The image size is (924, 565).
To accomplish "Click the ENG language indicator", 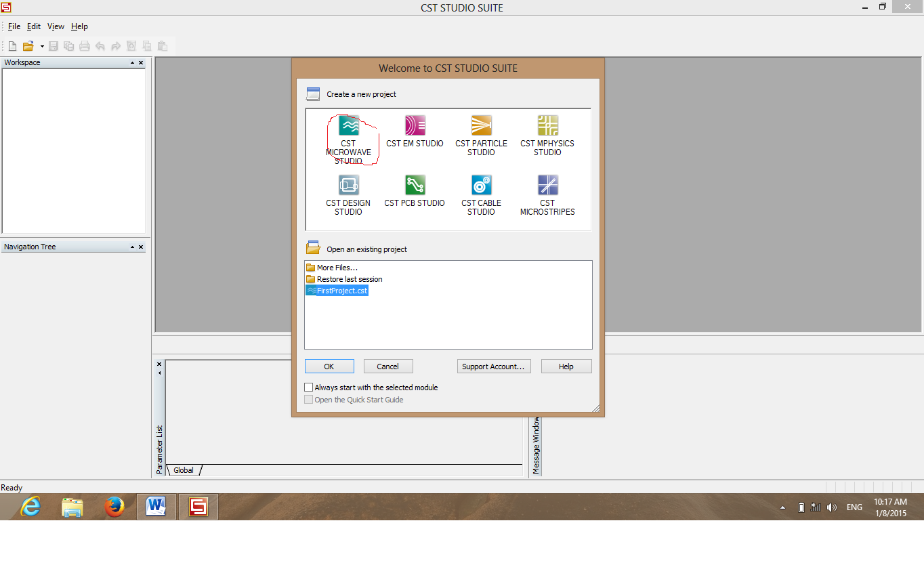I will coord(854,507).
